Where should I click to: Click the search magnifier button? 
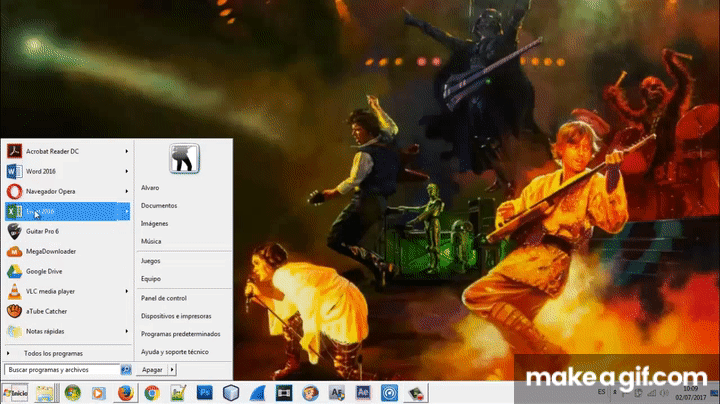[x=126, y=370]
